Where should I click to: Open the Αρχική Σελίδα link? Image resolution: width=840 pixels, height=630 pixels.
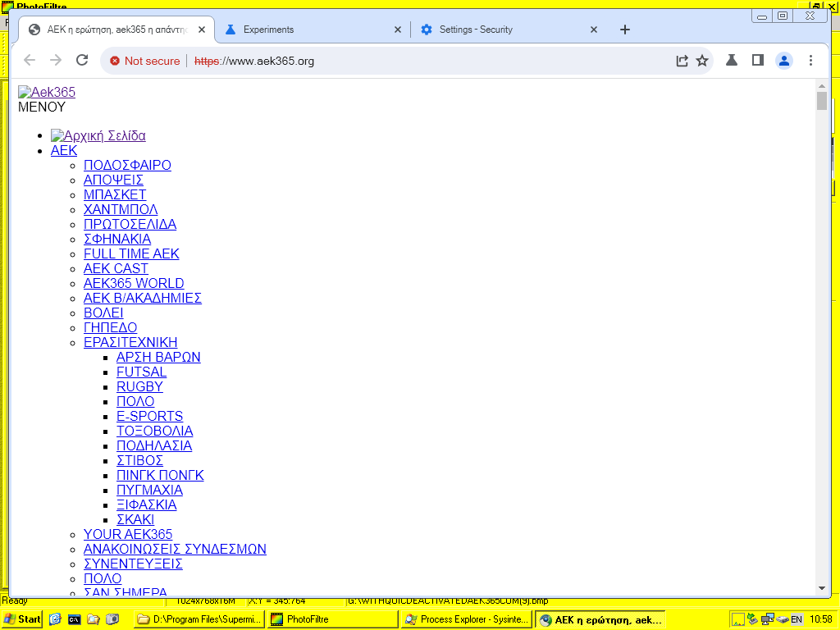[98, 135]
